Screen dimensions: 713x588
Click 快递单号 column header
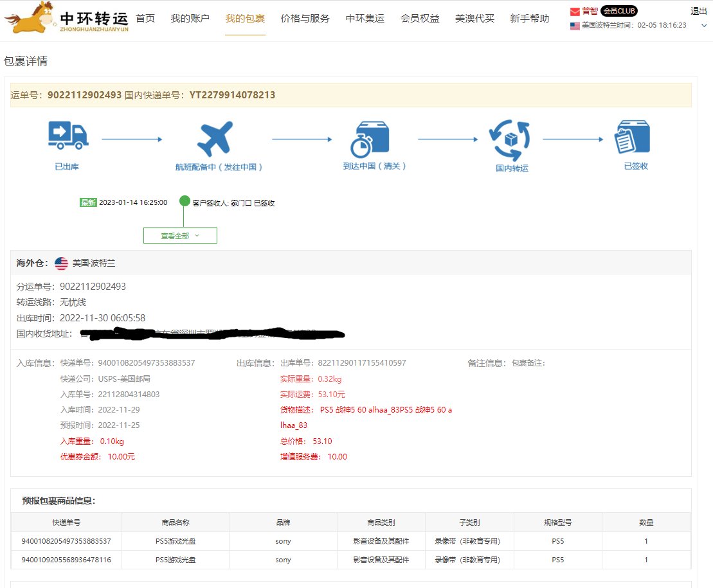tap(66, 522)
